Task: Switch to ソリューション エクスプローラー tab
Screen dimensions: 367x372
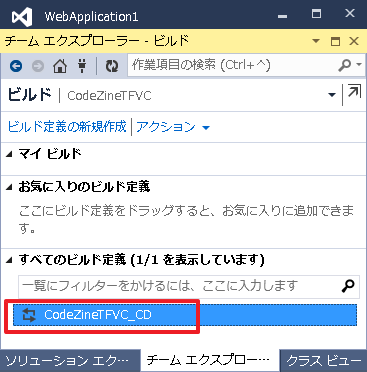Action: (x=68, y=361)
